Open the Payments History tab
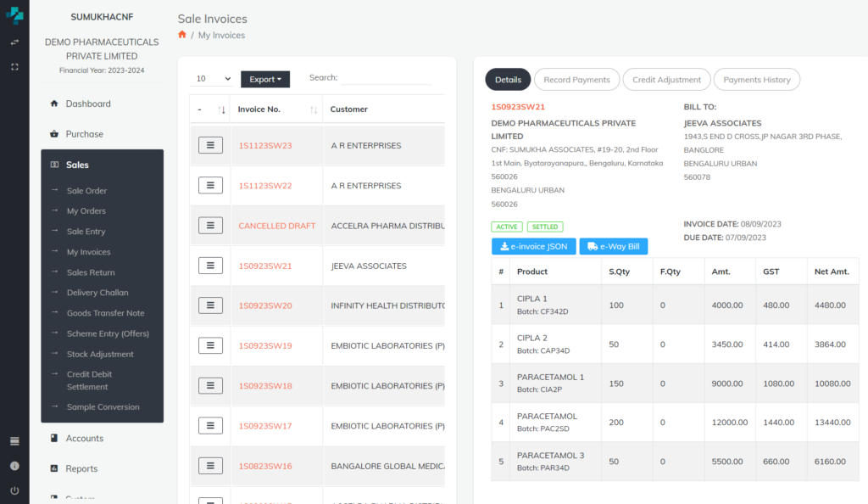 click(x=757, y=80)
